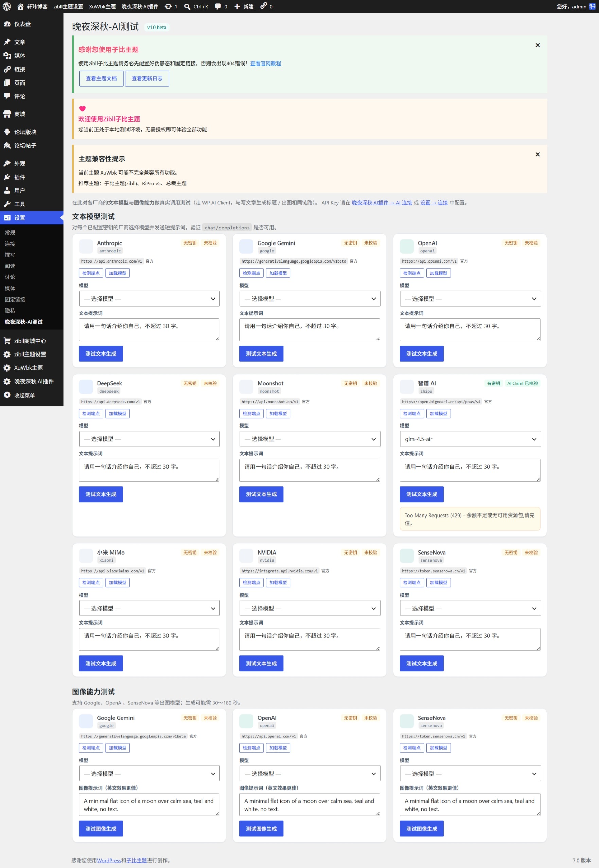The width and height of the screenshot is (599, 868).
Task: Click 加载模型 in the NVIDIA card
Action: [278, 582]
